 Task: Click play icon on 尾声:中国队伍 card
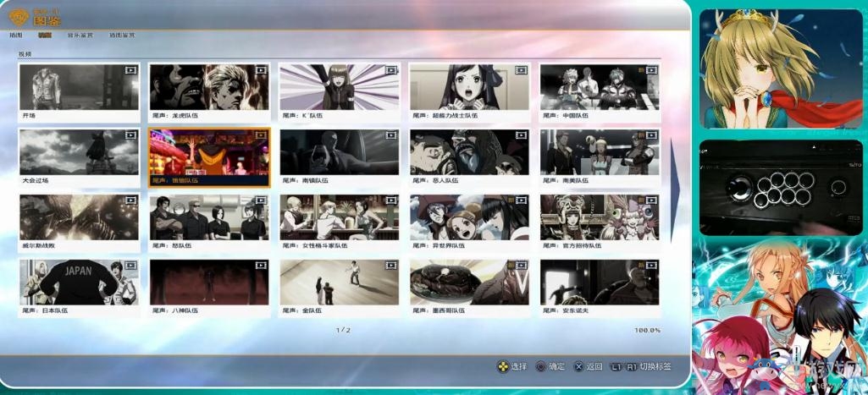(651, 70)
